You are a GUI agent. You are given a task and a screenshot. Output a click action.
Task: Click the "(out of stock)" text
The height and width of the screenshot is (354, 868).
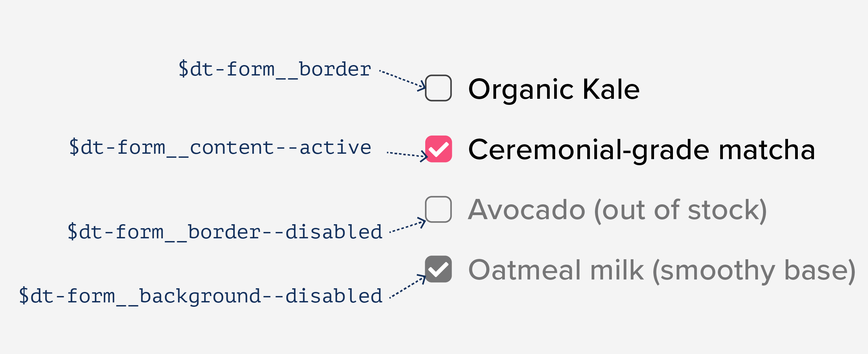click(x=680, y=211)
